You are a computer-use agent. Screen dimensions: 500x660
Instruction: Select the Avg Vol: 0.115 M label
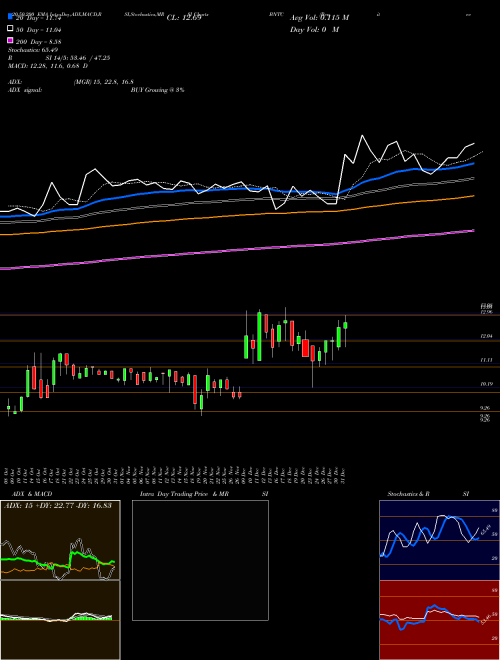(x=319, y=18)
